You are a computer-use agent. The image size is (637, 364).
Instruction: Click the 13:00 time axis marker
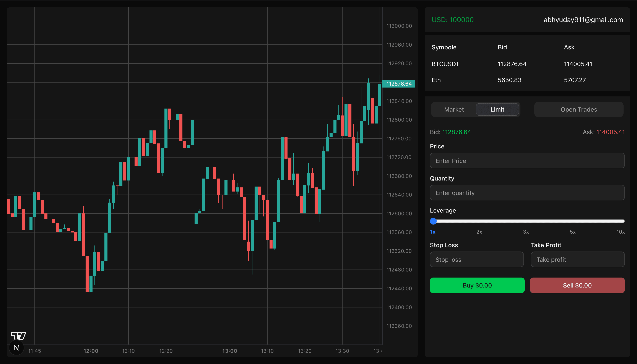[x=229, y=351]
